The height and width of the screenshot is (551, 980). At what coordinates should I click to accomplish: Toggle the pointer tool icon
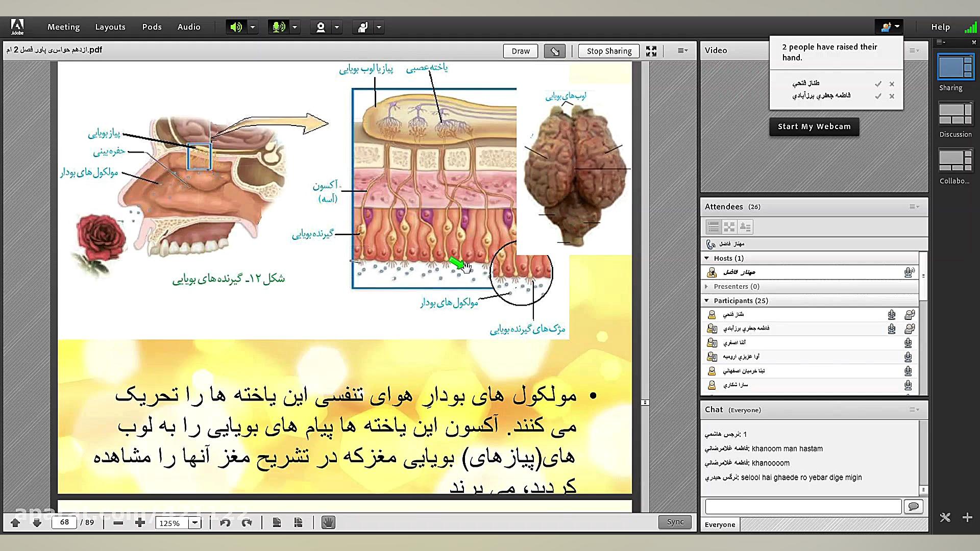(x=555, y=51)
